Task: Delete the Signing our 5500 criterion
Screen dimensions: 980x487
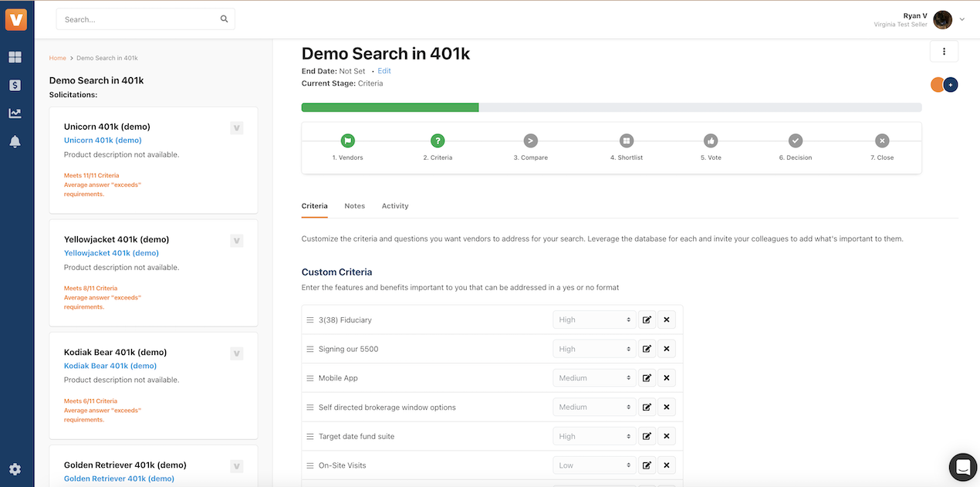Action: tap(667, 349)
